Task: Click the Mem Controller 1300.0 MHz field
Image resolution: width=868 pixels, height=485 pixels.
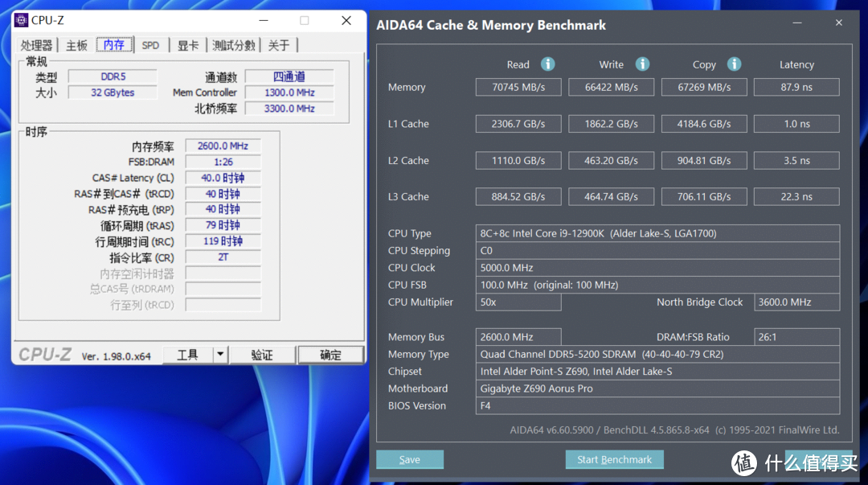Action: pos(289,92)
